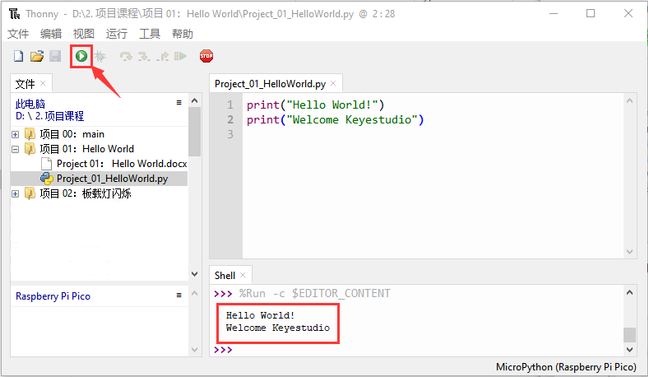Maximize the Thonny window
This screenshot has height=377, width=648.
pyautogui.click(x=591, y=14)
